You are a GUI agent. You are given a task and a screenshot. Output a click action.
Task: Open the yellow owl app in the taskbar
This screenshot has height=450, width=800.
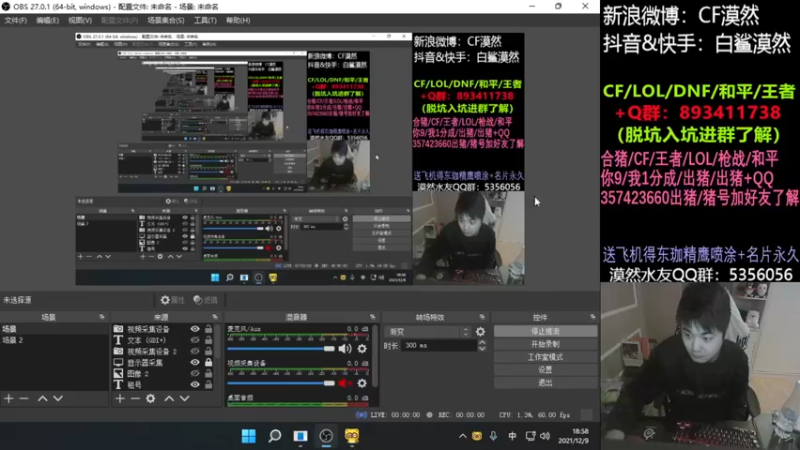click(352, 436)
